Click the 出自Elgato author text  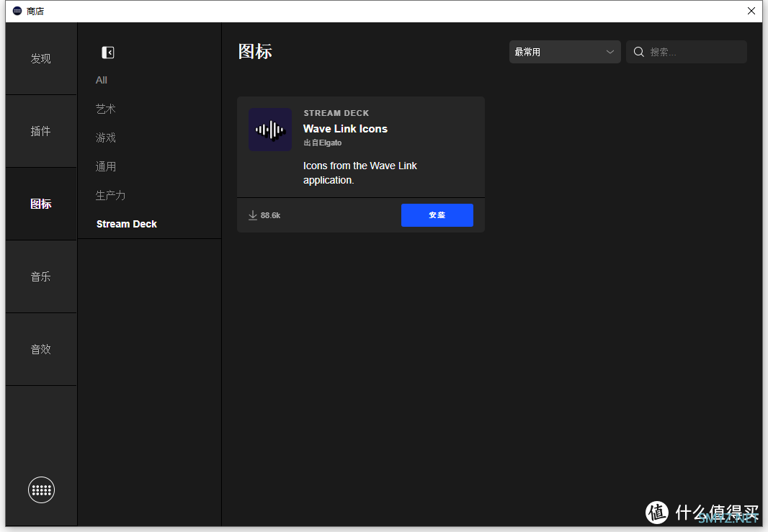[x=322, y=143]
